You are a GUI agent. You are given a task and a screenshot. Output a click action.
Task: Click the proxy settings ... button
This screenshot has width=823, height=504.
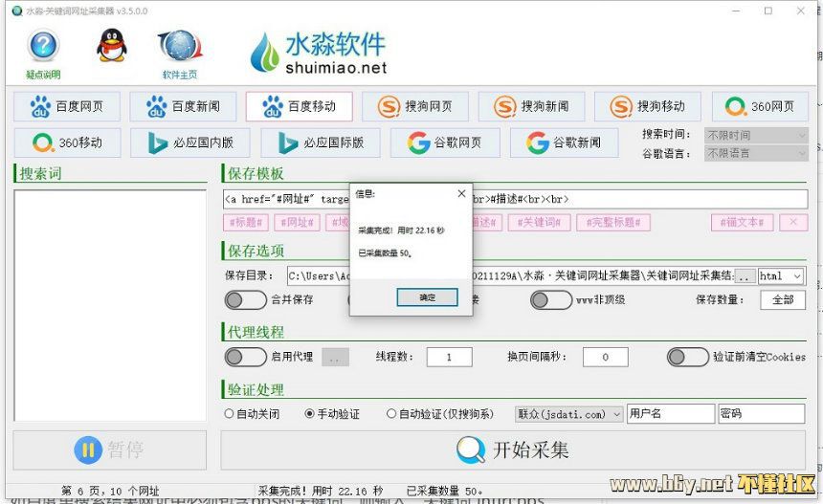(x=335, y=358)
